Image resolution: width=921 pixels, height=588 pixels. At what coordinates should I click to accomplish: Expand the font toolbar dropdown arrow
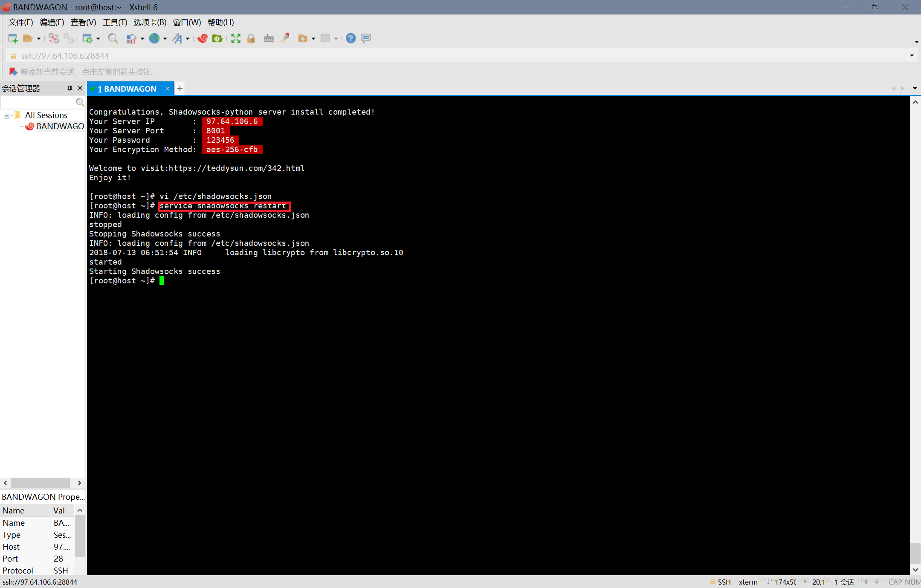pos(188,39)
